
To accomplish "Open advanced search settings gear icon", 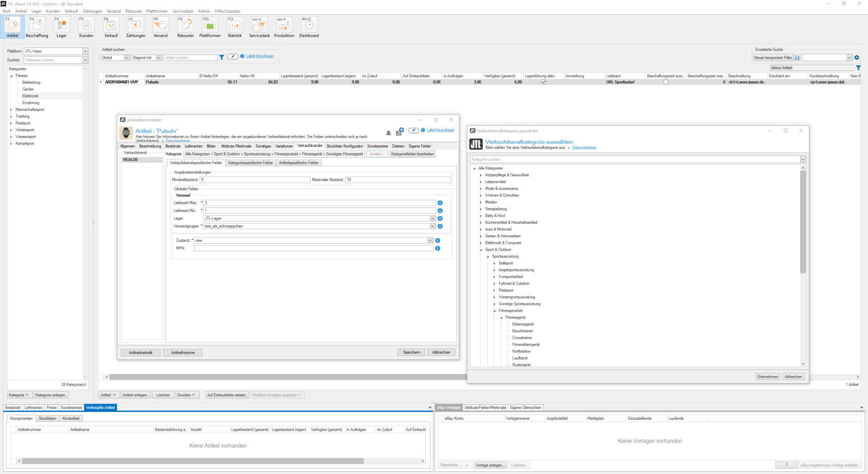I will [857, 57].
